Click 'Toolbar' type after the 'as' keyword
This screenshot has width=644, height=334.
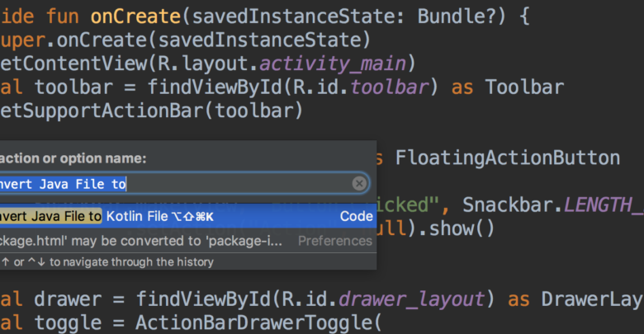[524, 87]
